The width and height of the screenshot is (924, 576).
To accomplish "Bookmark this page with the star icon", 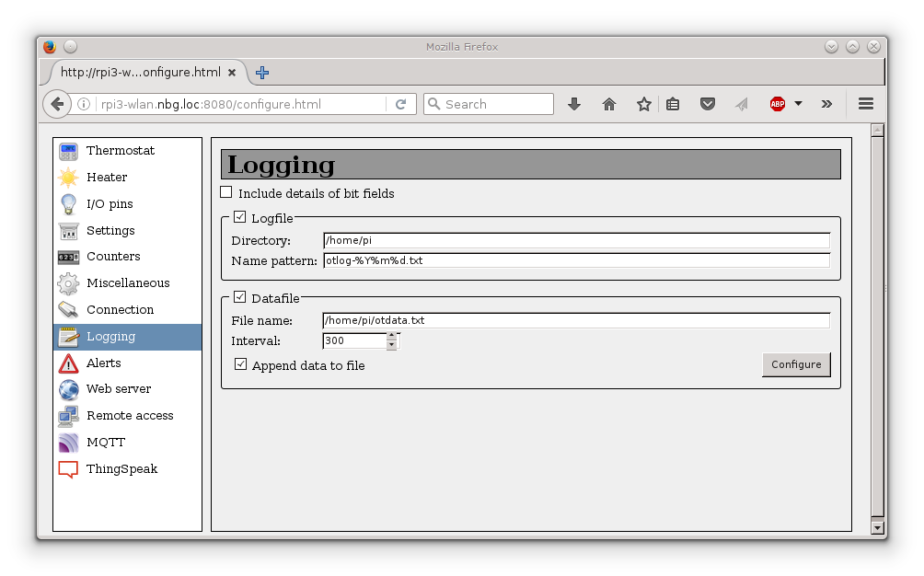I will pyautogui.click(x=643, y=104).
